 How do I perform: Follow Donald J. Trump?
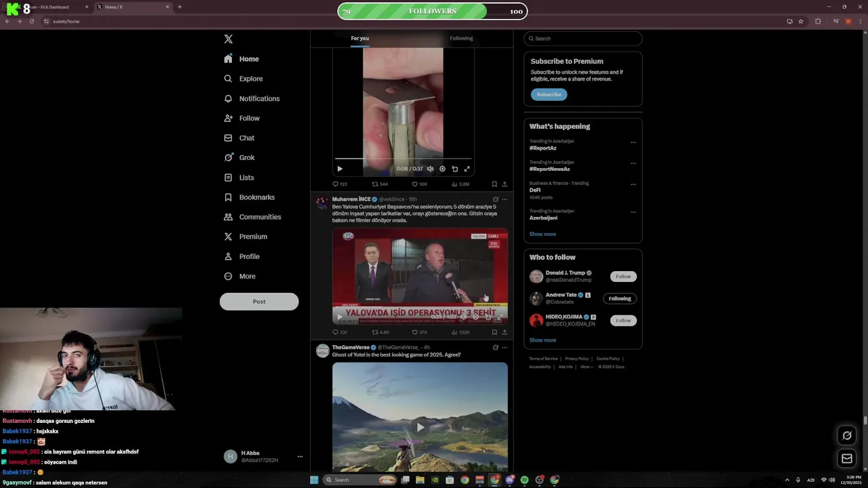[623, 277]
